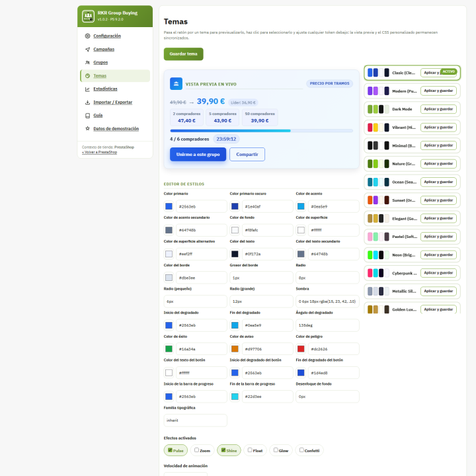Image resolution: width=476 pixels, height=476 pixels.
Task: Open Color del texto dark swatch
Action: point(235,254)
